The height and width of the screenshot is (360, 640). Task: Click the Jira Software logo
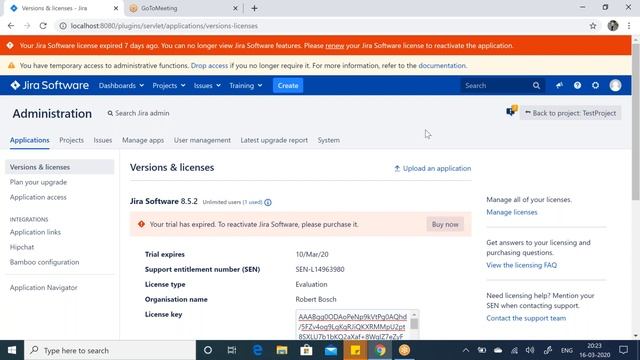pos(50,85)
